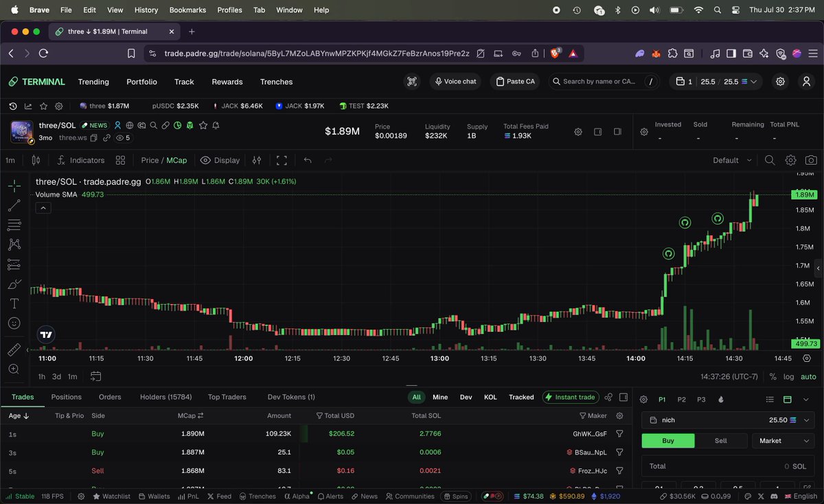This screenshot has width=824, height=504.
Task: Select preset P2 in trade panel
Action: (x=681, y=400)
